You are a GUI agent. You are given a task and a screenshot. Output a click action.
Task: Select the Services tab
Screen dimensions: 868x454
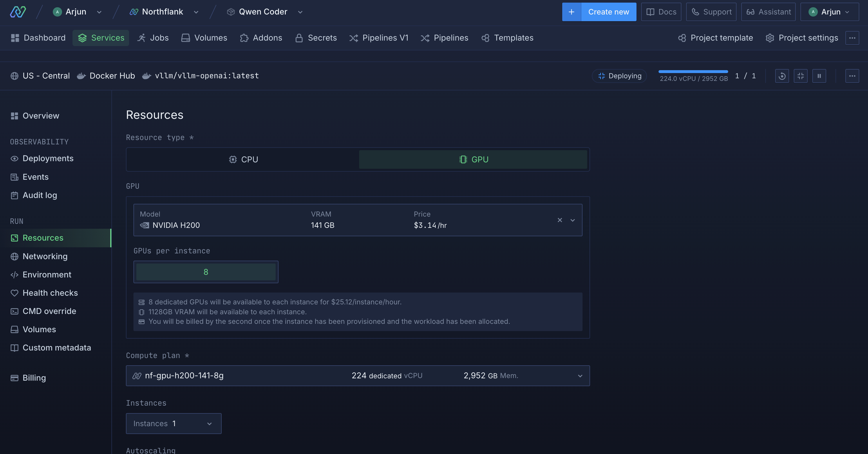point(101,38)
